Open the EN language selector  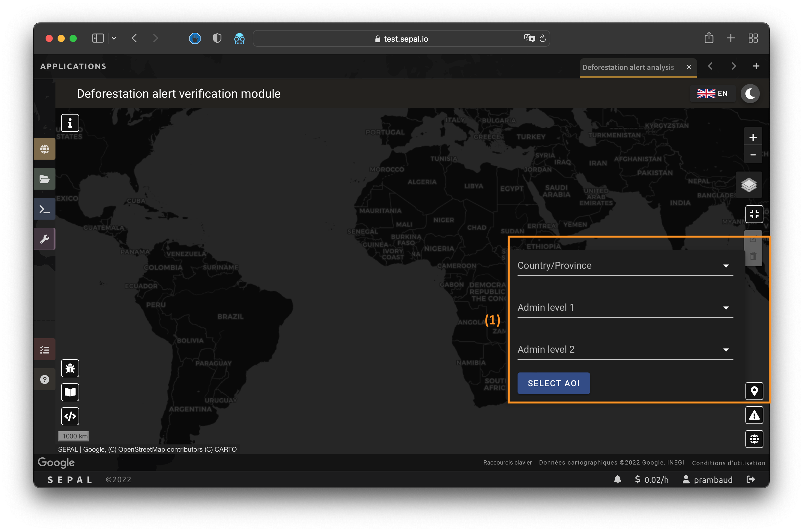712,94
